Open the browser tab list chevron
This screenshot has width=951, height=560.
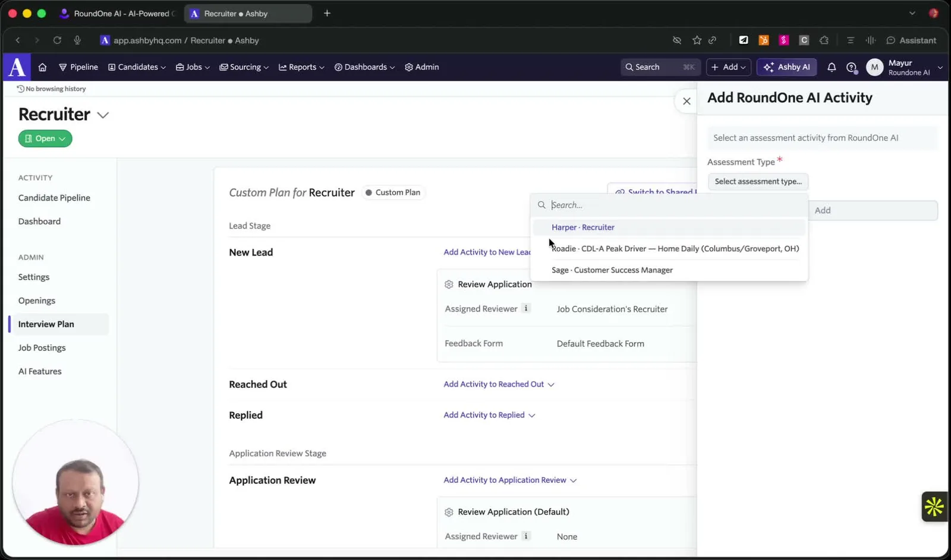pos(912,13)
